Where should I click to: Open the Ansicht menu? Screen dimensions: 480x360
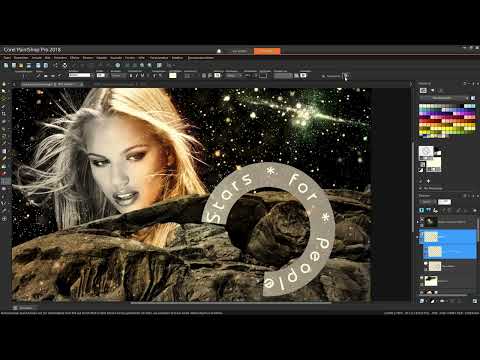pos(37,58)
